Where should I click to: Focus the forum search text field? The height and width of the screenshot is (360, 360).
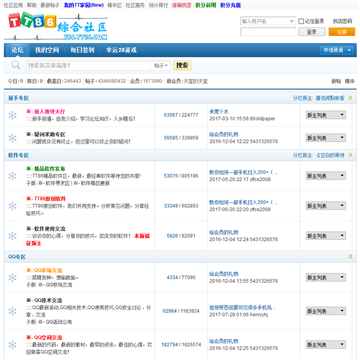pyautogui.click(x=88, y=65)
